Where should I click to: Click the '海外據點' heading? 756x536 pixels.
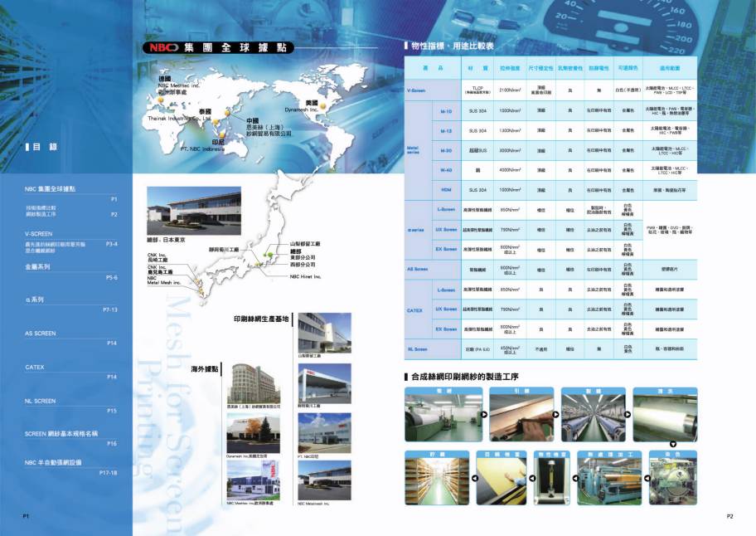point(205,369)
